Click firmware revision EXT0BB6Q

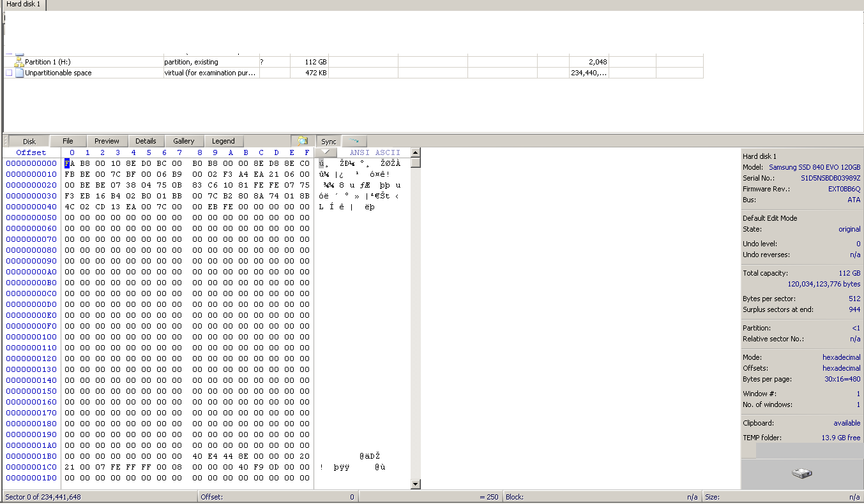pos(844,189)
